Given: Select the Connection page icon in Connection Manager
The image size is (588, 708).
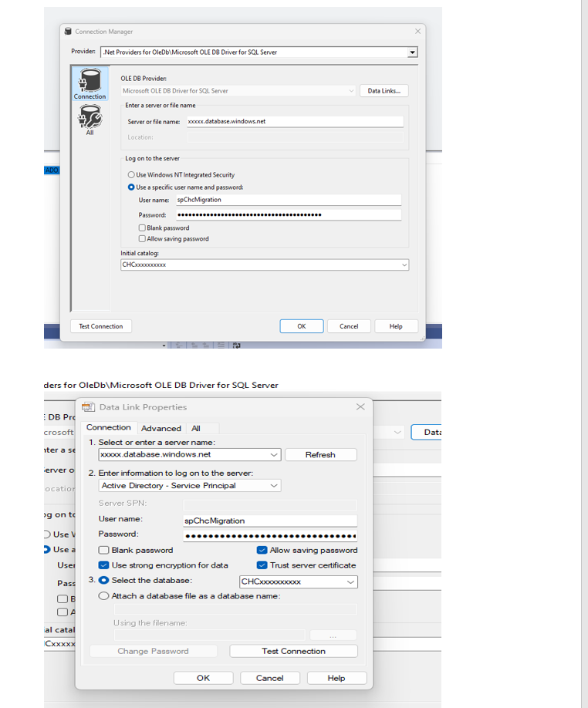Looking at the screenshot, I should 90,83.
